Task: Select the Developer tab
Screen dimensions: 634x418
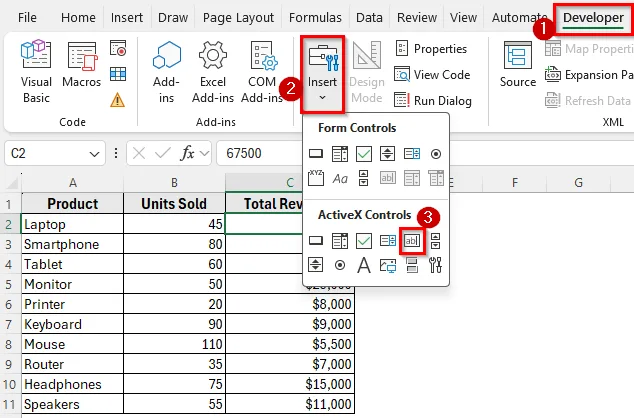Action: (x=594, y=18)
